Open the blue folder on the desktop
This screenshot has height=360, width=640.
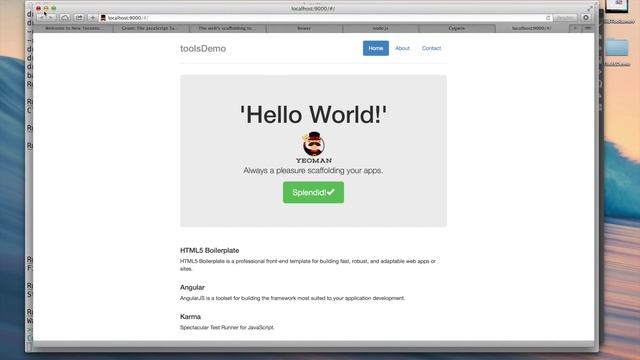coord(617,48)
